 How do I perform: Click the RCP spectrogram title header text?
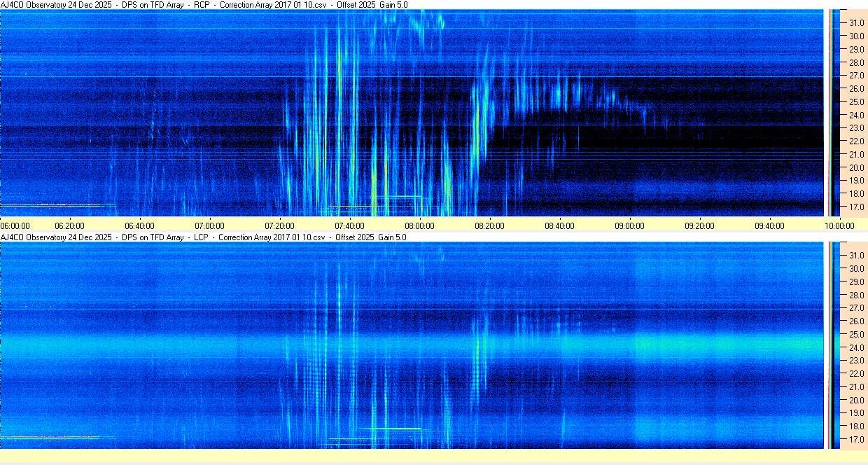pyautogui.click(x=204, y=5)
